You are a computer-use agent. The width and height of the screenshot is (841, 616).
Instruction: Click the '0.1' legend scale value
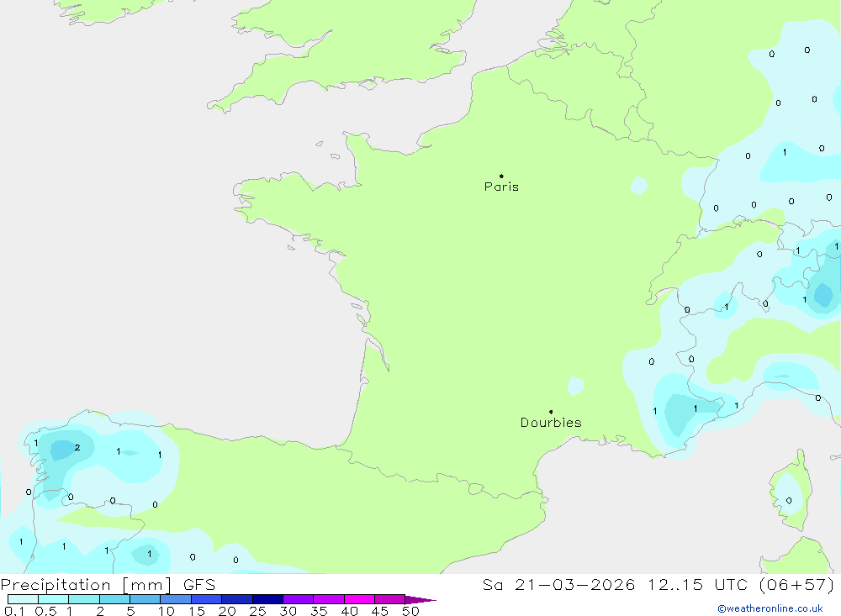pos(14,611)
